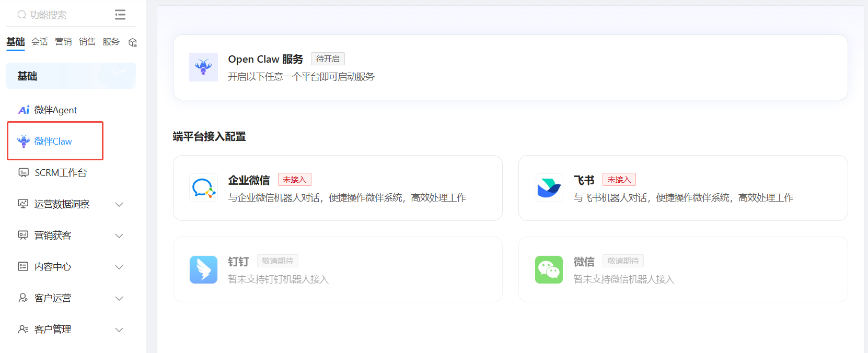Switch to the 营销 tab
The image size is (868, 353).
click(63, 42)
